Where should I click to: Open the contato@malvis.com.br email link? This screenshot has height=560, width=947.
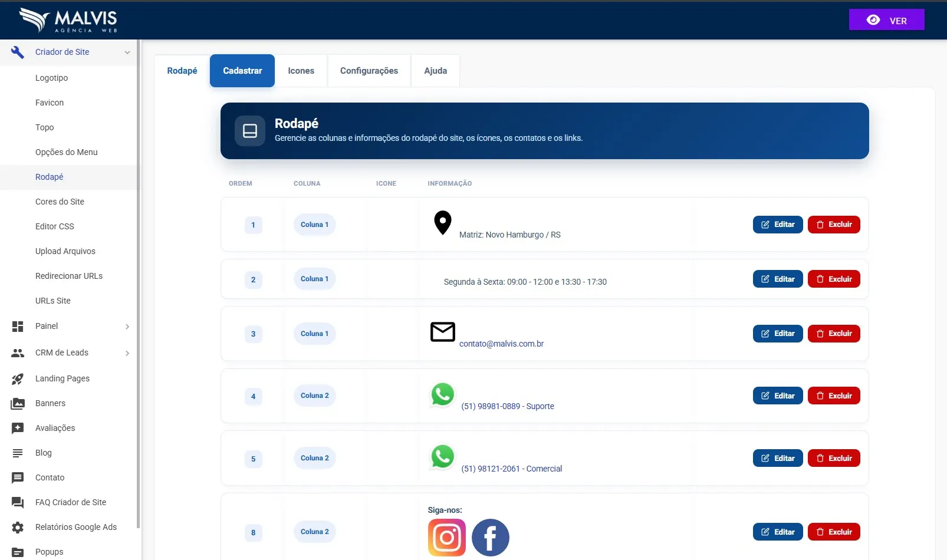point(501,344)
